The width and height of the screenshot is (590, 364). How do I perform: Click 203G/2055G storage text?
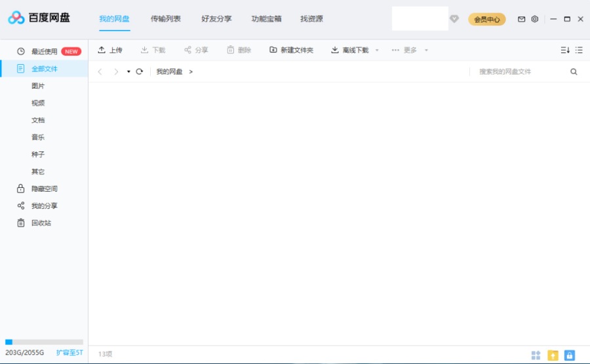(24, 353)
